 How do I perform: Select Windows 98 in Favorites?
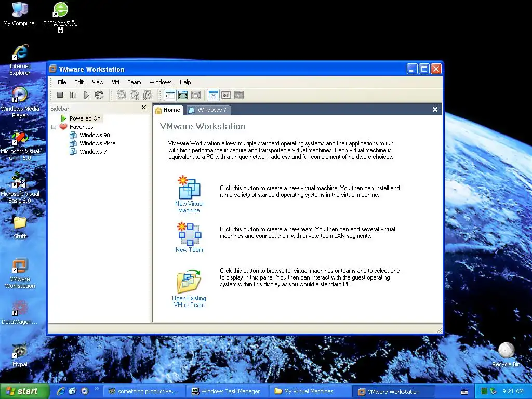tap(95, 135)
